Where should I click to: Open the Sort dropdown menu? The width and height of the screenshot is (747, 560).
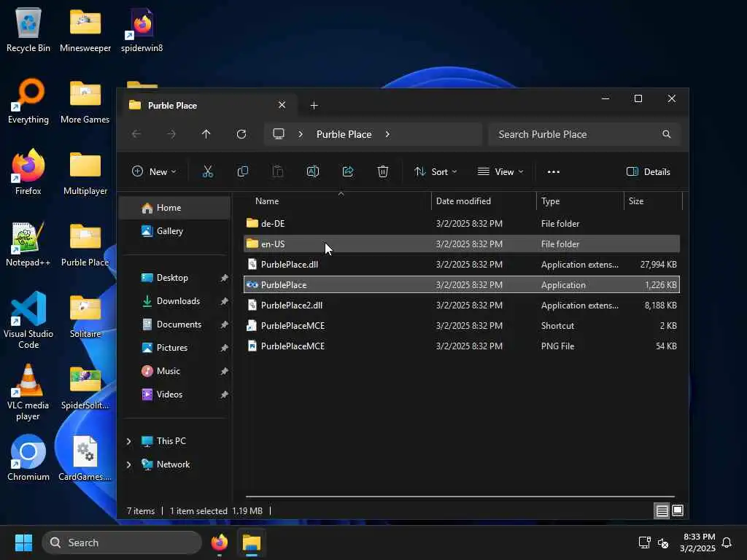(436, 172)
